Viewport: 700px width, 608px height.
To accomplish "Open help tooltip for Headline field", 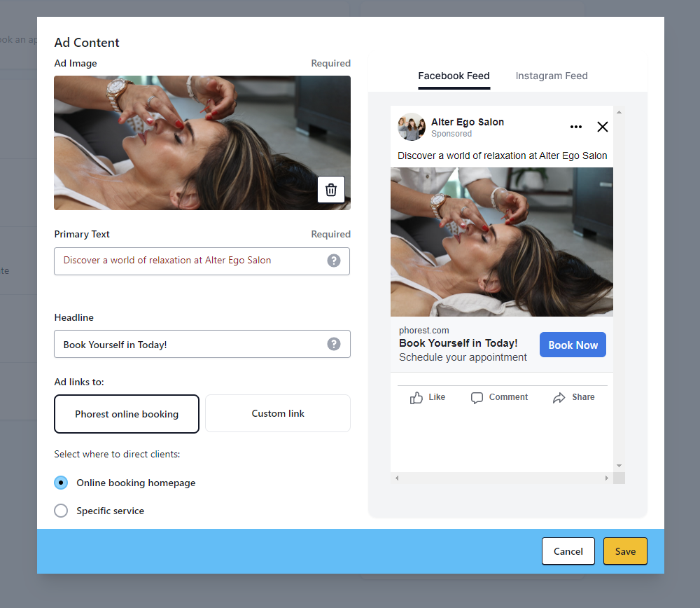I will pyautogui.click(x=333, y=344).
